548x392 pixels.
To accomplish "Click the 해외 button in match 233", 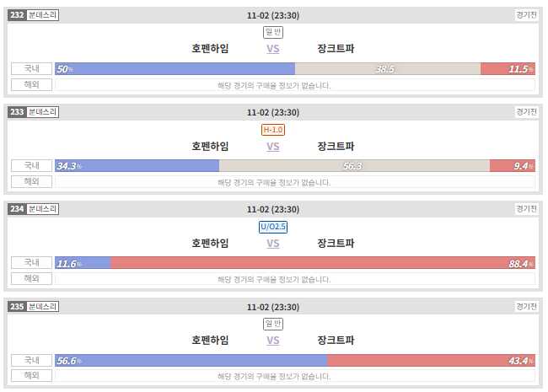I will coord(31,182).
